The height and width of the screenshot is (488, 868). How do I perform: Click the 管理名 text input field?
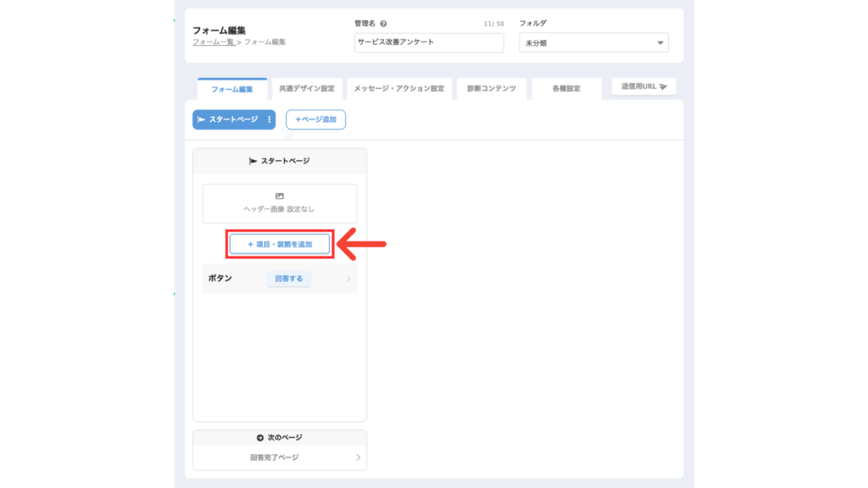tap(429, 42)
